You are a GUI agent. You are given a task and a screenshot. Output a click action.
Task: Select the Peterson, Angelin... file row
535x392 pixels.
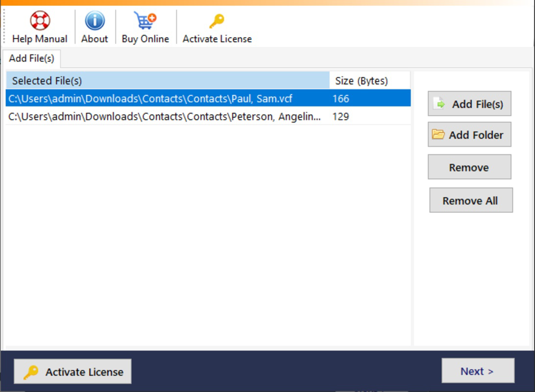point(208,116)
